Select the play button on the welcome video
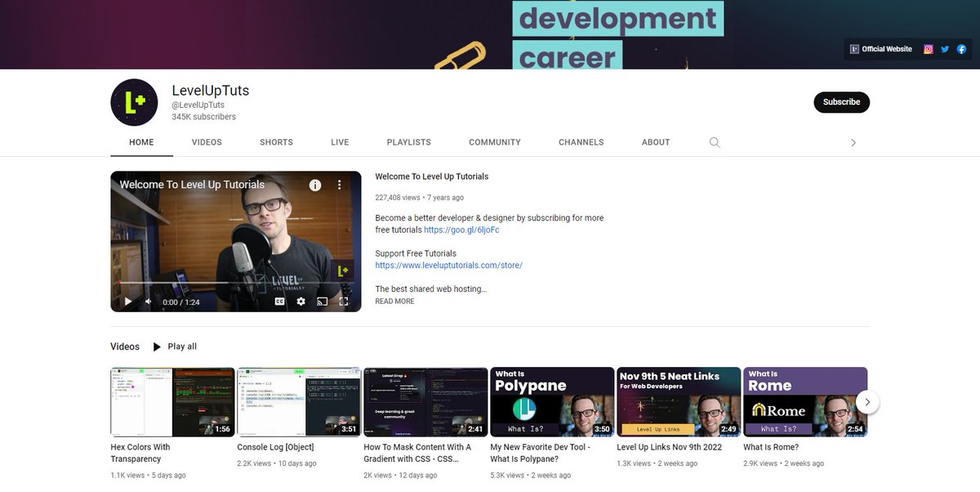Screen dimensions: 980x492 coord(128,301)
